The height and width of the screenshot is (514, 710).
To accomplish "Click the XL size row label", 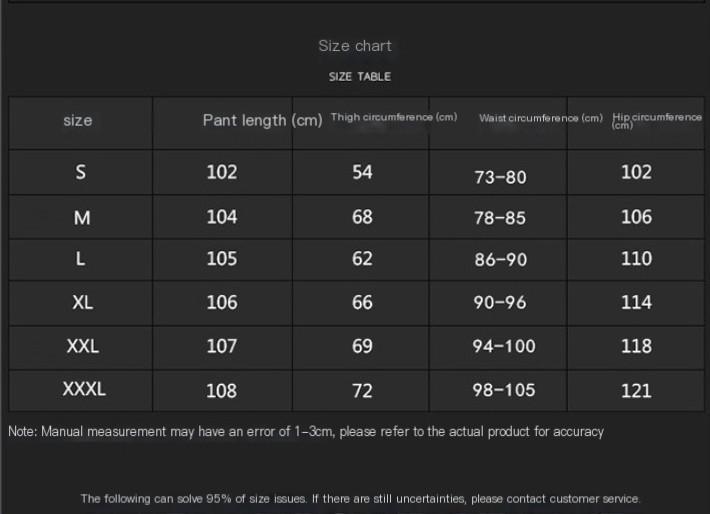I will point(82,302).
